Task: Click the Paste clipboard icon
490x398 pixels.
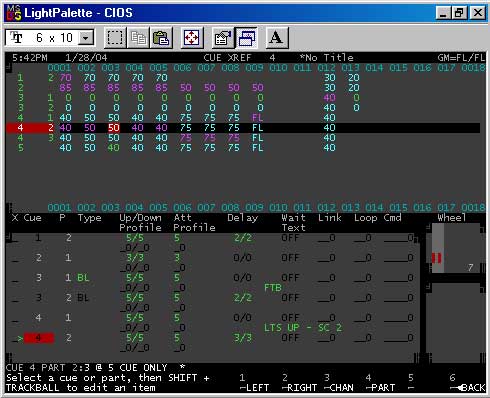Action: pos(161,38)
